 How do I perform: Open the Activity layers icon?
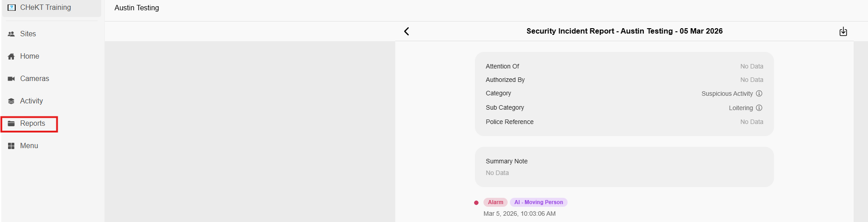coord(12,101)
